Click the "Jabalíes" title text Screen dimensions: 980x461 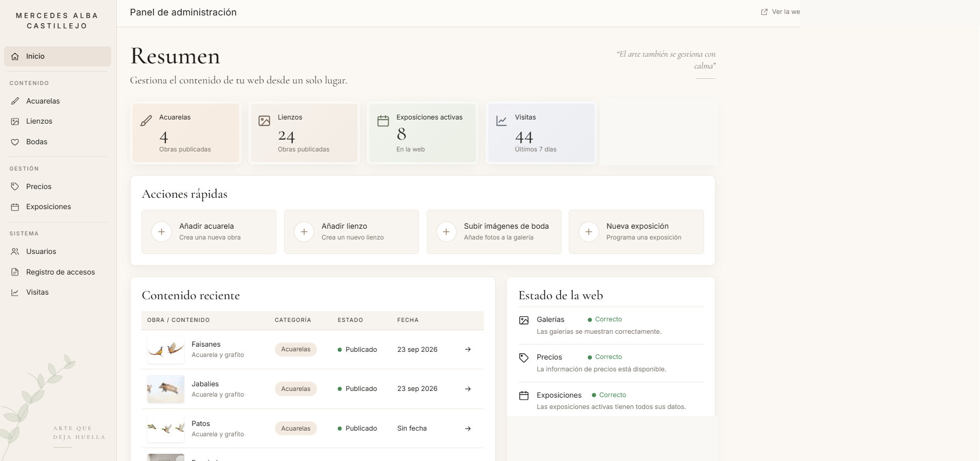(205, 384)
